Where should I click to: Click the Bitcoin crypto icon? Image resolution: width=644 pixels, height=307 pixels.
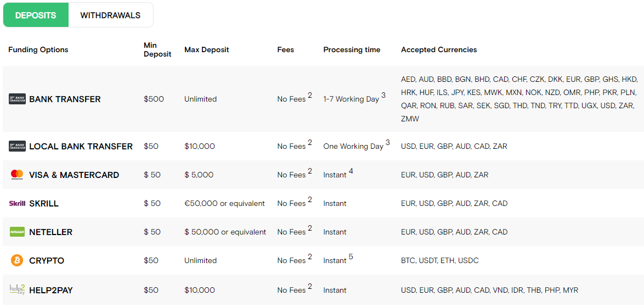(17, 260)
